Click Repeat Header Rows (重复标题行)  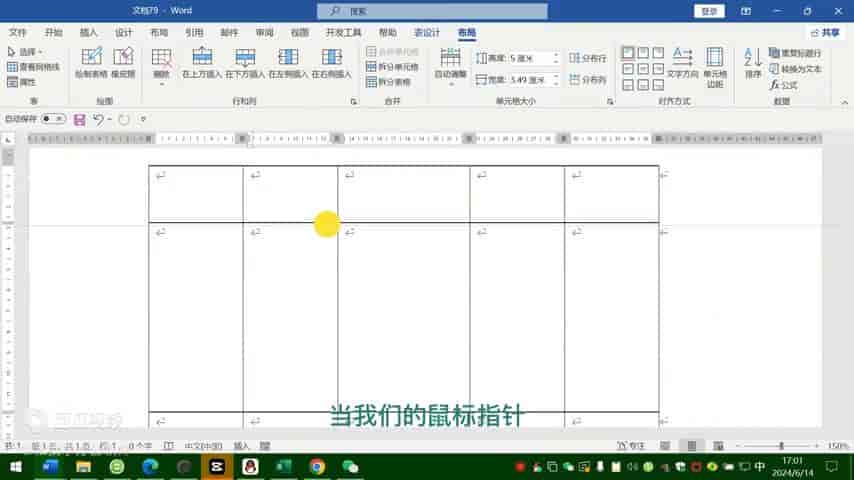tap(795, 53)
